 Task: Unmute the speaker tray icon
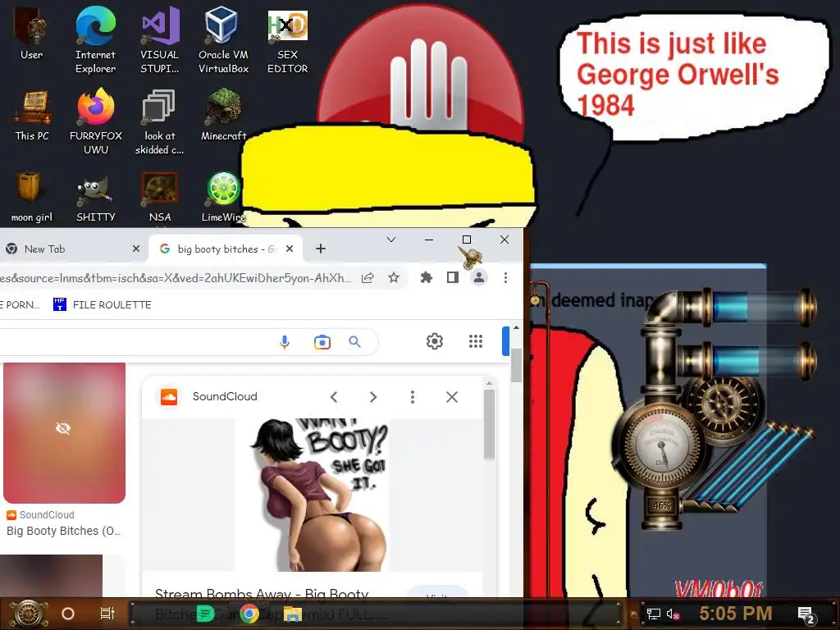[673, 614]
